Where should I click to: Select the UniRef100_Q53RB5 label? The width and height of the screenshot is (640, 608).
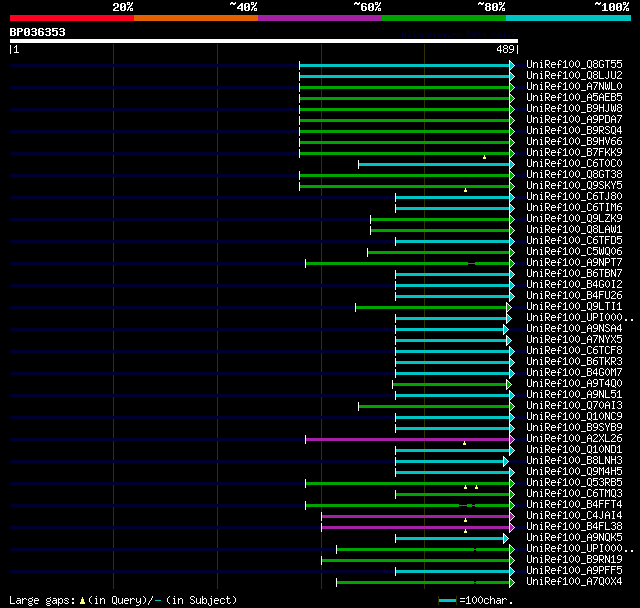coord(574,483)
